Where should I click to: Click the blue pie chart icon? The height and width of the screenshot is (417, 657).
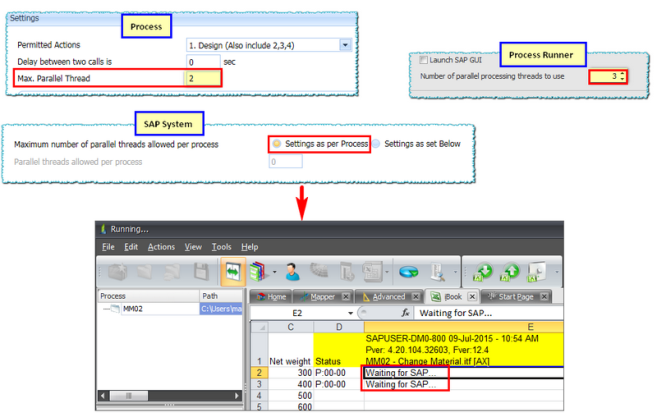point(409,272)
